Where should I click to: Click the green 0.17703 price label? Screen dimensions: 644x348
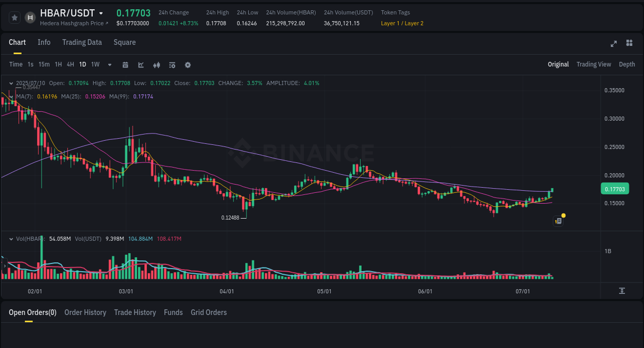pyautogui.click(x=615, y=189)
